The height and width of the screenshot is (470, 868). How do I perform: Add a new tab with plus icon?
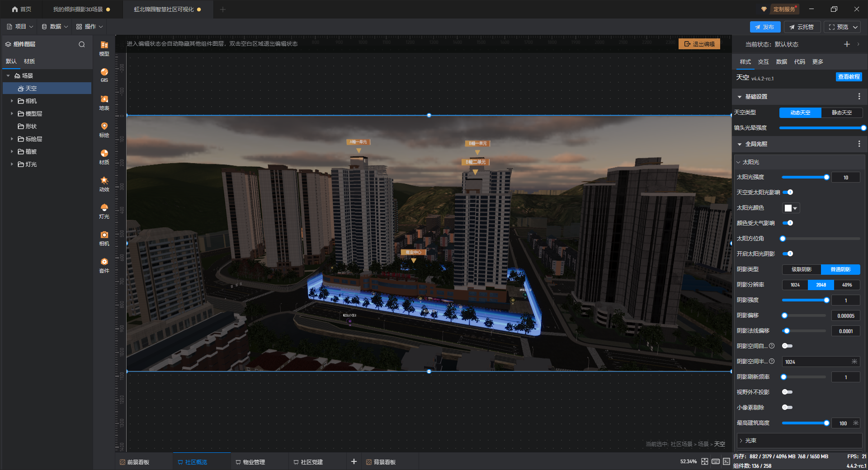223,9
